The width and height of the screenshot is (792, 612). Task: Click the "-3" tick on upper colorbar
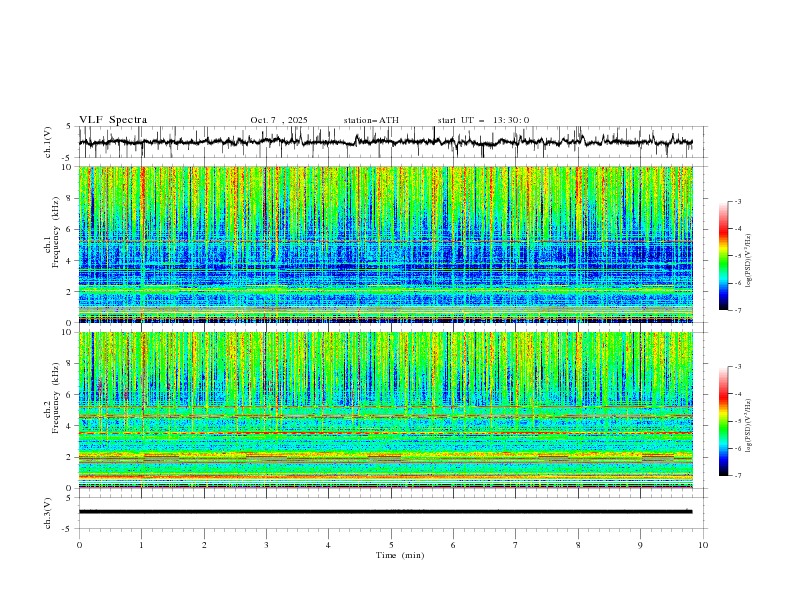pos(738,201)
